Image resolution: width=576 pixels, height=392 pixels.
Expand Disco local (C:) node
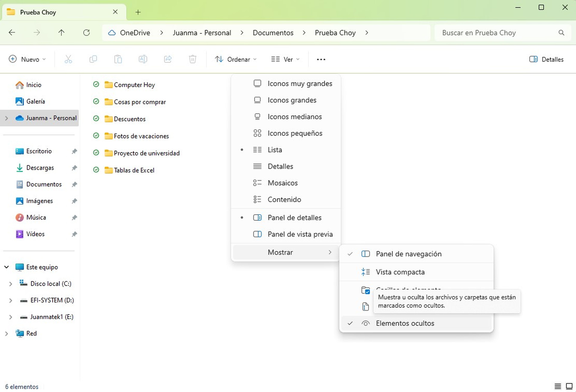click(x=11, y=284)
